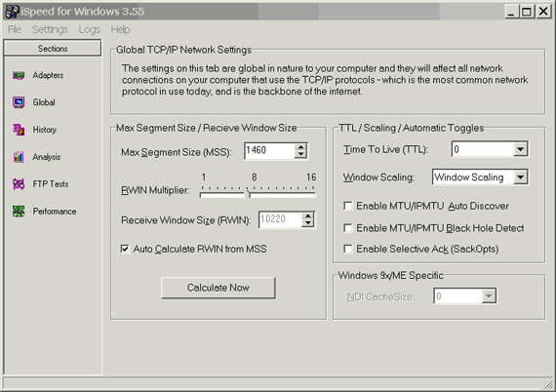Viewport: 556px width, 392px height.
Task: Uncheck Auto Calculate RWIN from MSS
Action: (x=125, y=249)
